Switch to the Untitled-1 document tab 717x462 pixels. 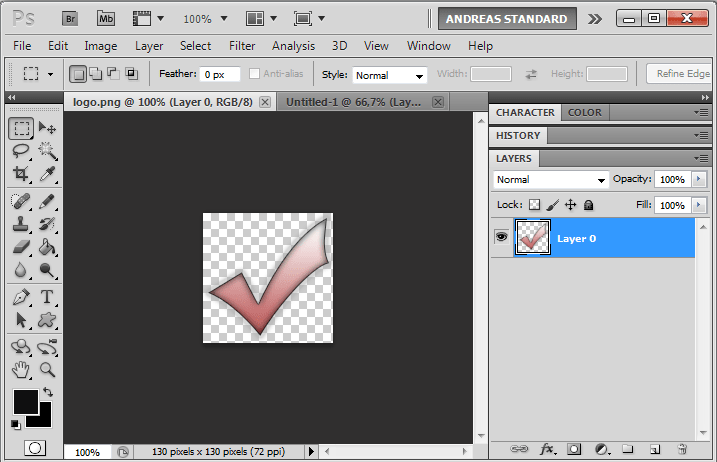364,102
